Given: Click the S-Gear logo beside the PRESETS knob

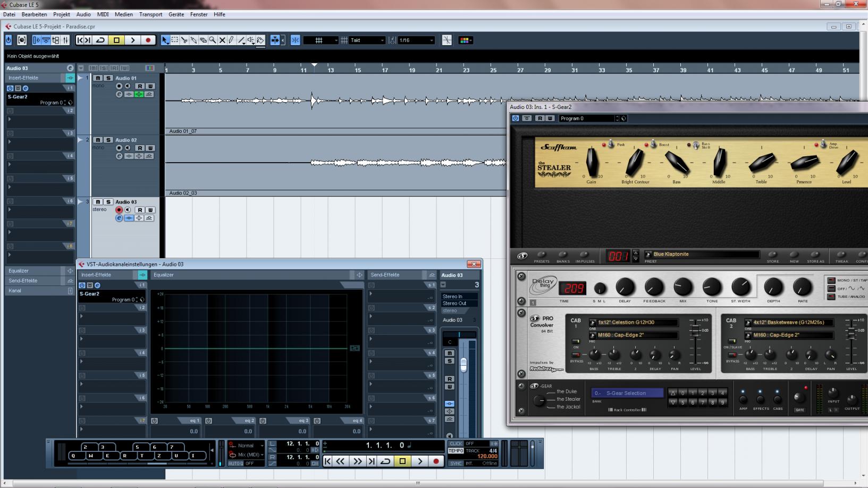Looking at the screenshot, I should click(523, 256).
